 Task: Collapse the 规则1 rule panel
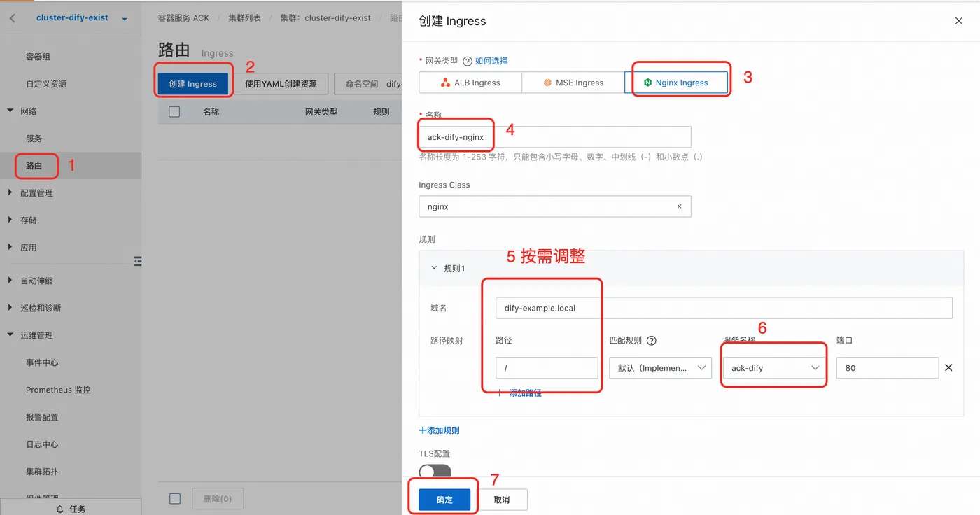click(434, 268)
